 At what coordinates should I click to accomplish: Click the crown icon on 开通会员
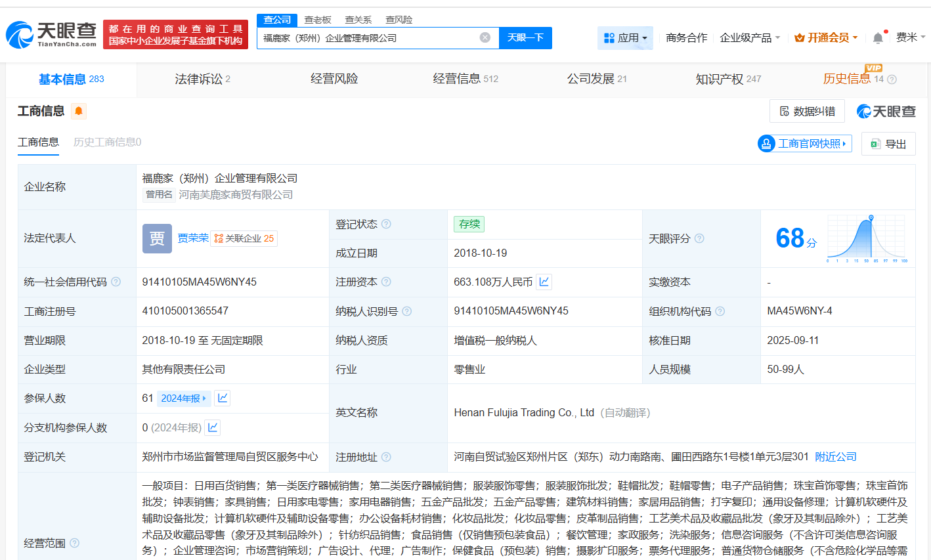coord(800,37)
